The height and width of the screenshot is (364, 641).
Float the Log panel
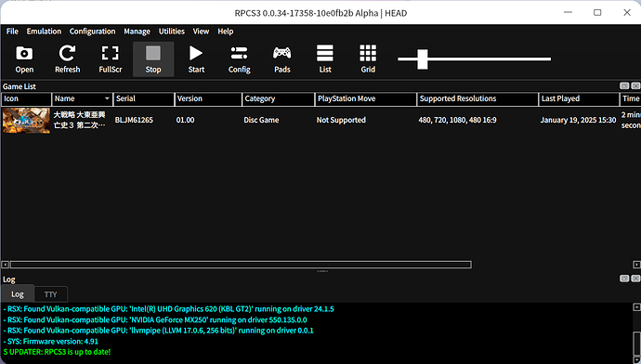[624, 279]
